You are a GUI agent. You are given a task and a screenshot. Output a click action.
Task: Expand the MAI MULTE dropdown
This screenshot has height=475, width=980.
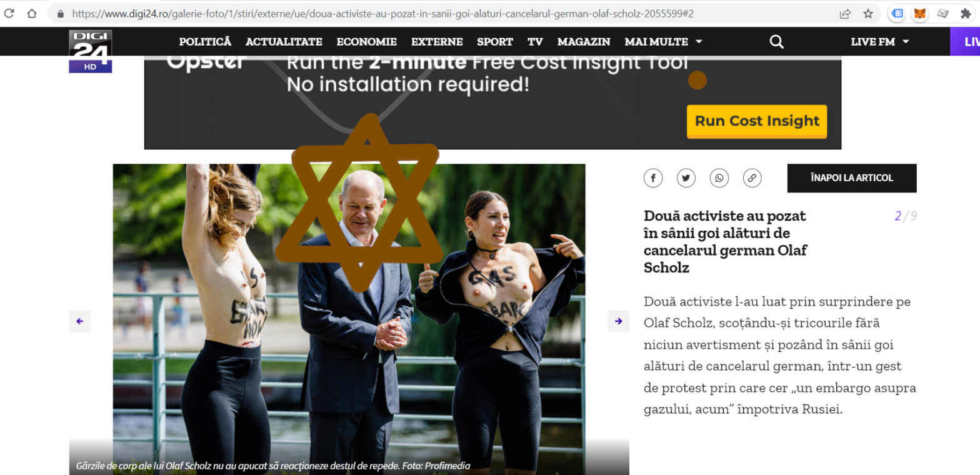[x=663, y=42]
